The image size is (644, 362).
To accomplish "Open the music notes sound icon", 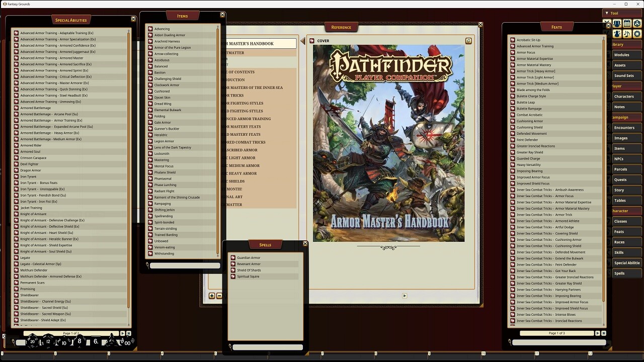I will point(627,34).
